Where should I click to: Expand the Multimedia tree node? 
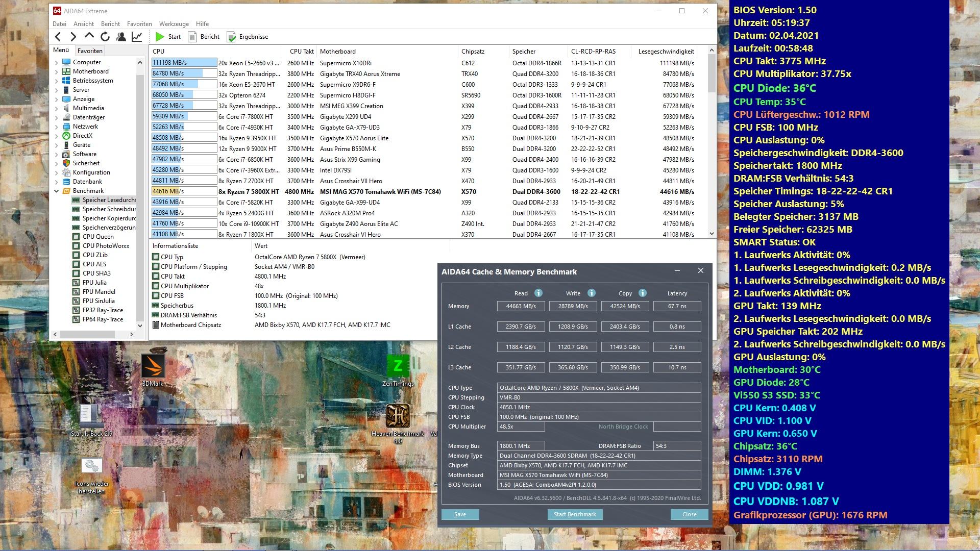coord(56,108)
